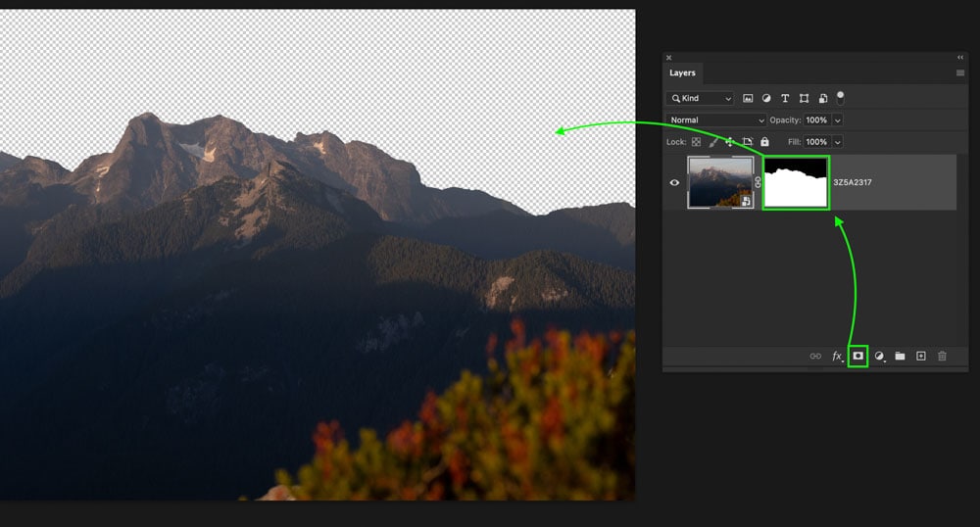Close the Layers panel with X
The image size is (980, 527).
pos(668,58)
